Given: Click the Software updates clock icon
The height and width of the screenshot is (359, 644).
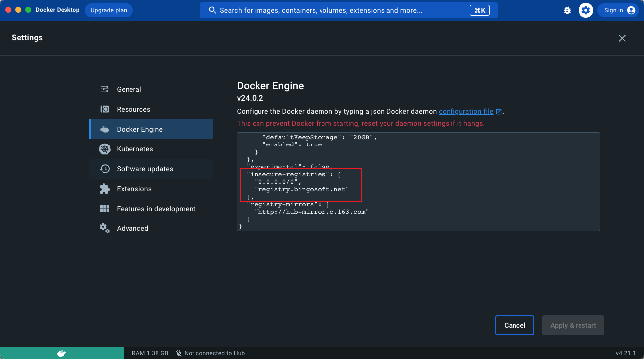Looking at the screenshot, I should tap(105, 169).
